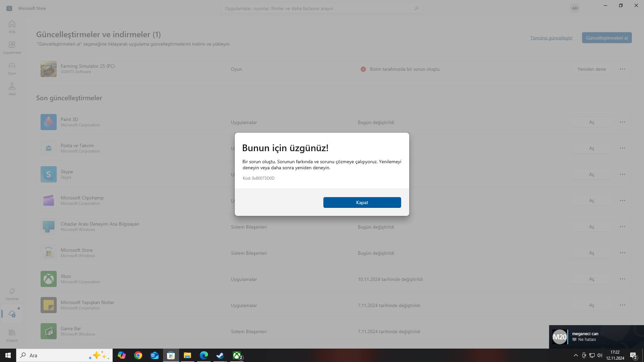Image resolution: width=644 pixels, height=362 pixels.
Task: Open more options for Paint 3D
Action: coord(623,122)
